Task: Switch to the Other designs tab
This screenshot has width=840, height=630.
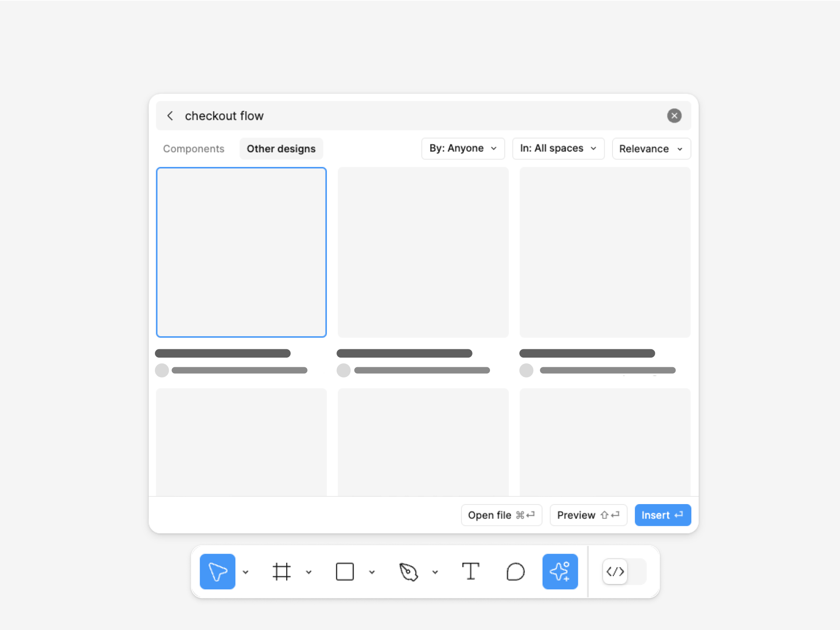Action: 281,149
